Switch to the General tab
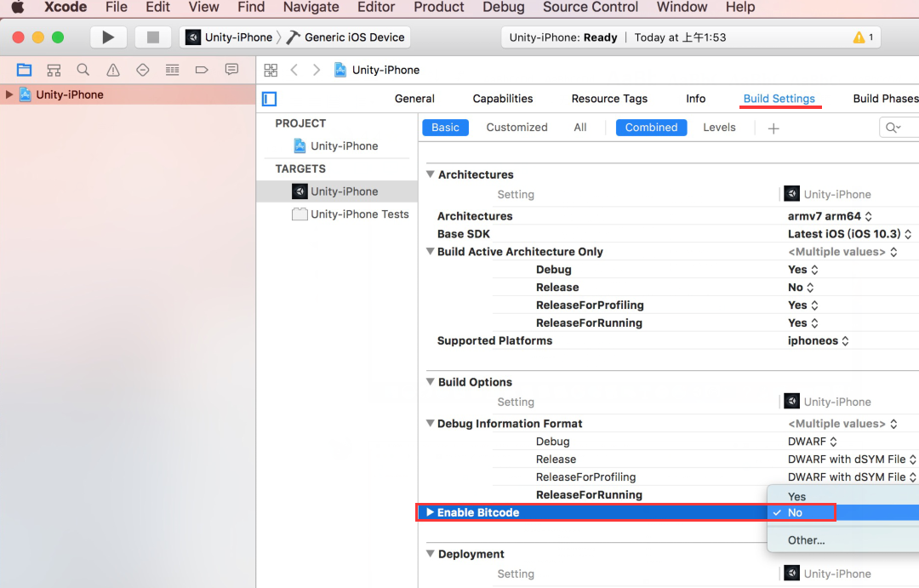Screen dimensions: 919x588 (x=414, y=99)
